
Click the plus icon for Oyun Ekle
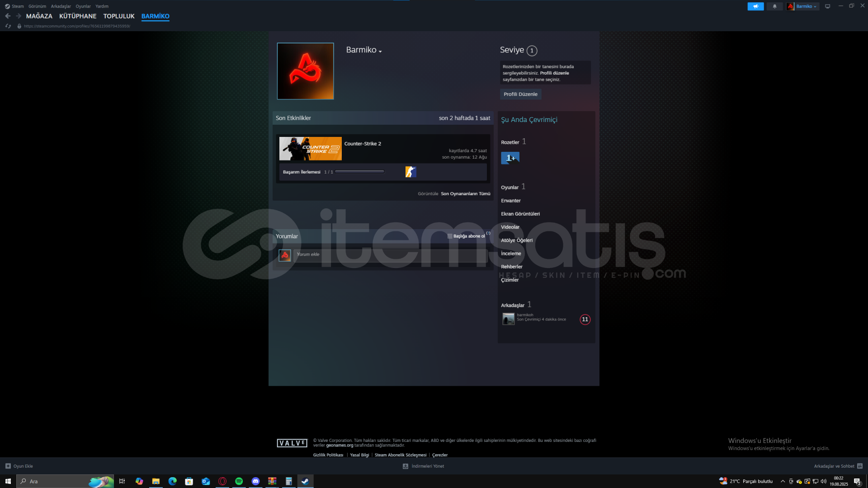8,466
